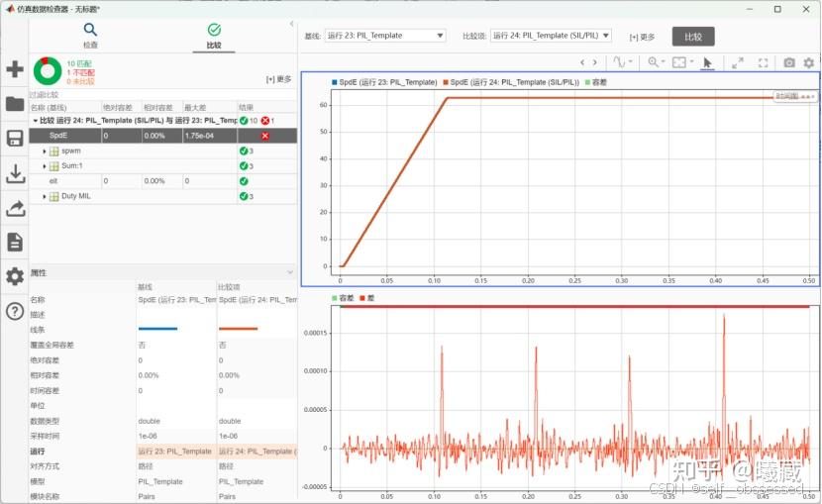Click the 过滤比较 filter field
Image resolution: width=822 pixels, height=504 pixels.
(x=163, y=95)
